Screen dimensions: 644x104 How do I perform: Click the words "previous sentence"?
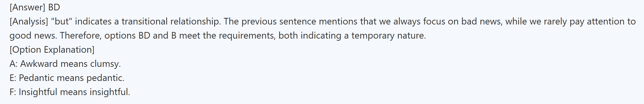pyautogui.click(x=279, y=21)
